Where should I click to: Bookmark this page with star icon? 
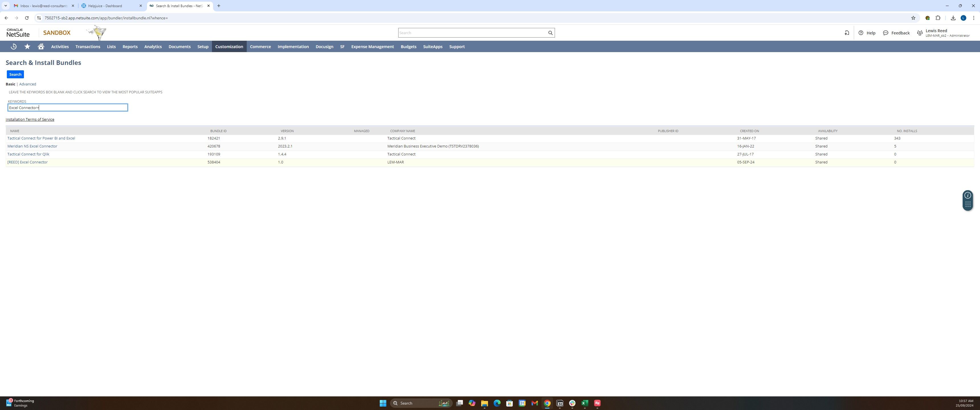pos(913,18)
